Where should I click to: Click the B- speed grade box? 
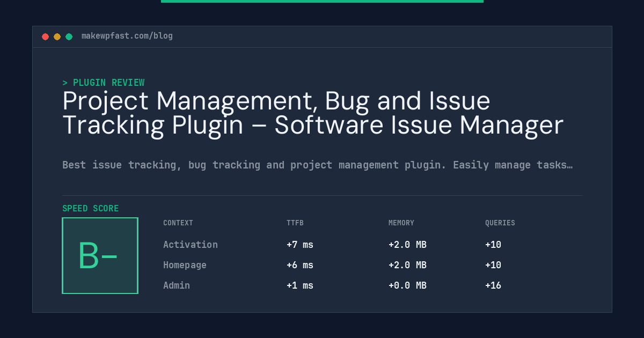pyautogui.click(x=100, y=255)
